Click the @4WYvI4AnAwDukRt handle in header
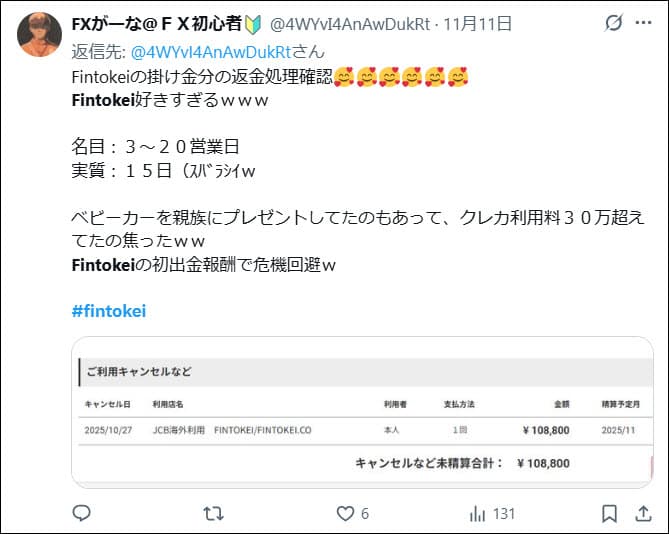The image size is (669, 534). coord(350,24)
